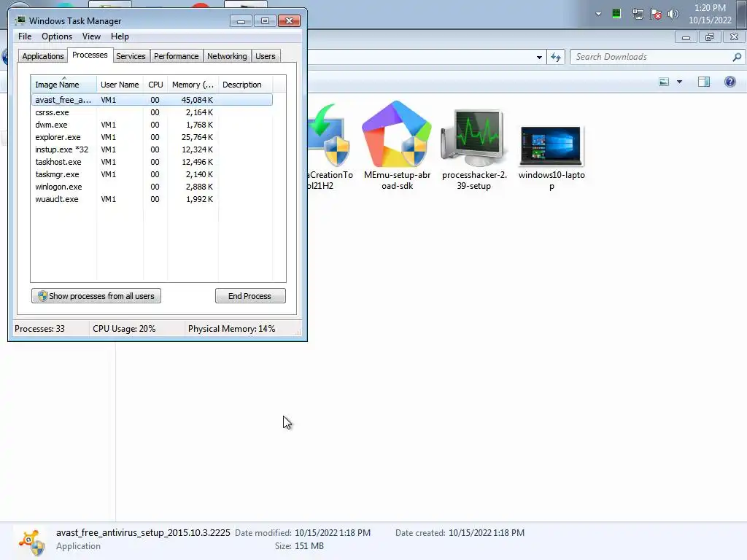Click the 25,764 K memory value

tap(197, 137)
